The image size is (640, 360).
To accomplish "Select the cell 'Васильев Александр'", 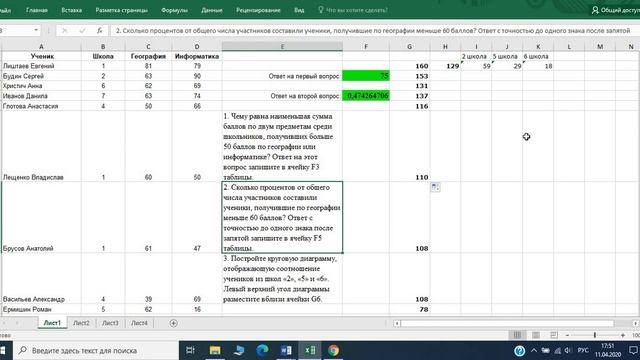I will 41,278.
